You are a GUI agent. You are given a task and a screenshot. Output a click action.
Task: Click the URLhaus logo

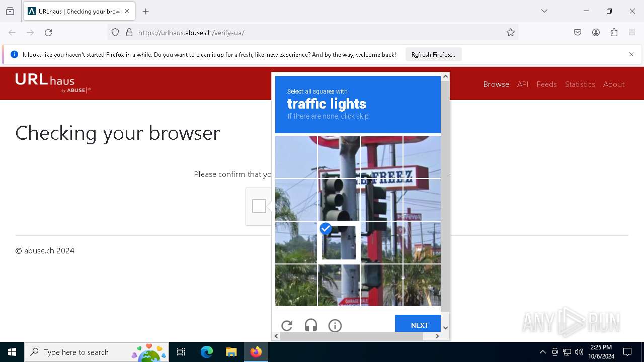click(x=53, y=83)
